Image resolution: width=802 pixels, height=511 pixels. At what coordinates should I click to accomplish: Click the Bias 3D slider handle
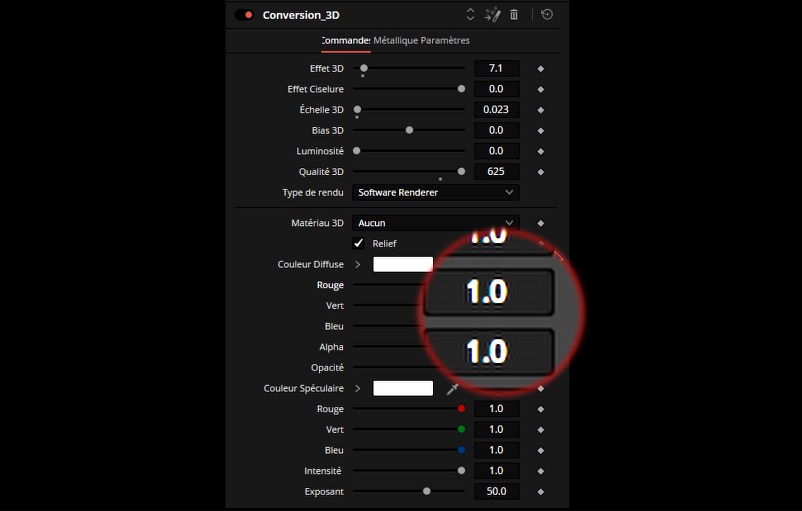click(409, 130)
